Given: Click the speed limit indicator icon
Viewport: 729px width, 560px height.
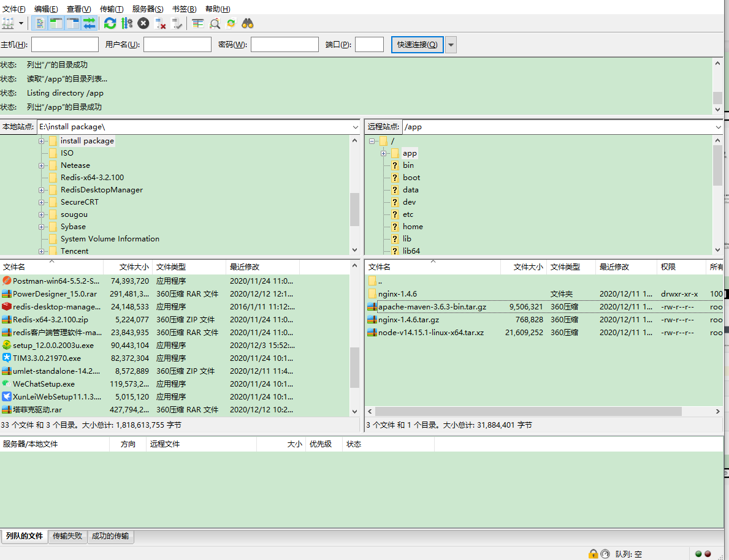Looking at the screenshot, I should tap(605, 553).
